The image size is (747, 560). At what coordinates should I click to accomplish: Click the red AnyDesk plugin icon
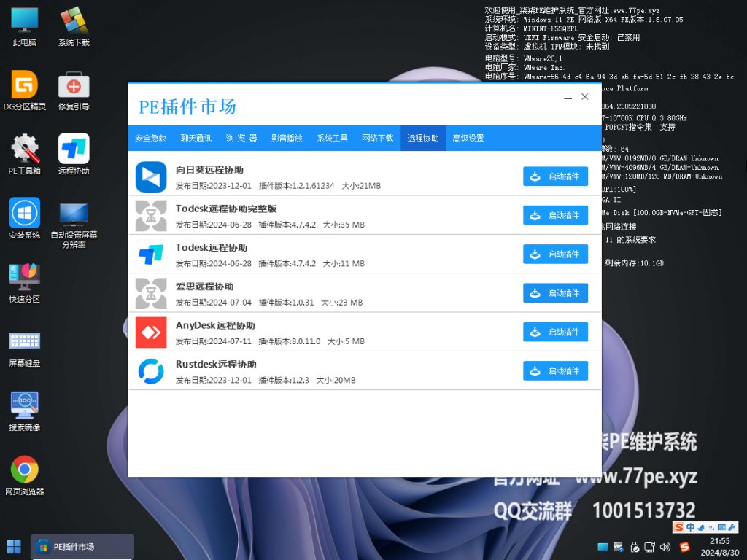click(x=151, y=332)
